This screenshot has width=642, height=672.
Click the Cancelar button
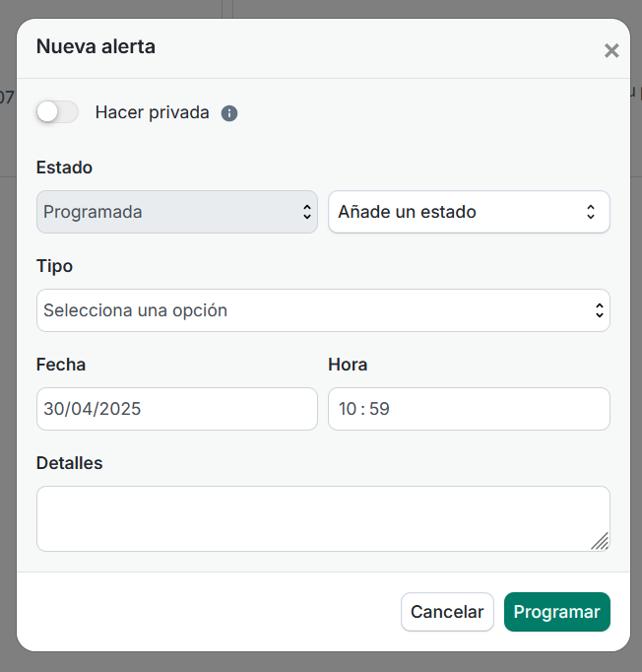pos(447,612)
